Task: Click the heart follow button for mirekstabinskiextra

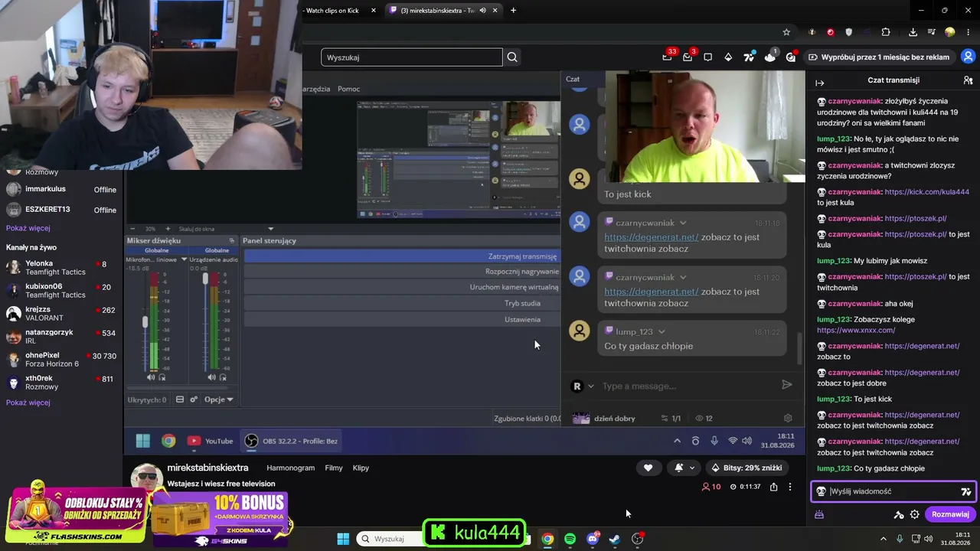Action: (648, 468)
